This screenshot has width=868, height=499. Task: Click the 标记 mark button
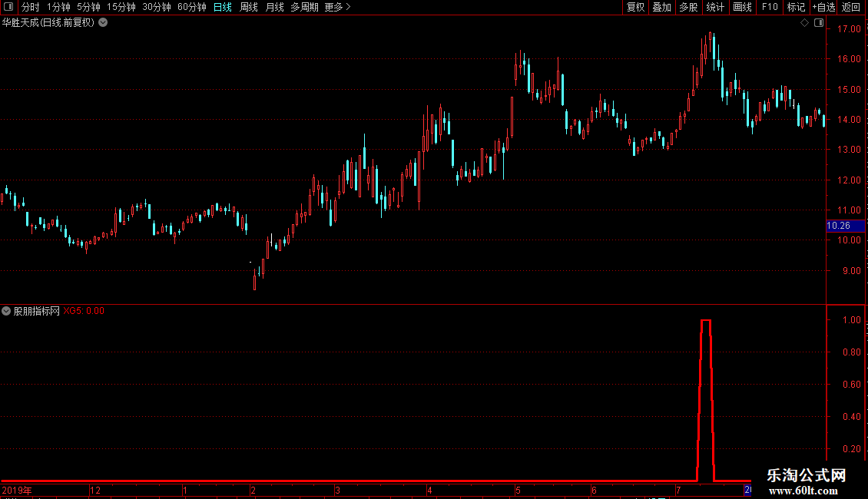(x=796, y=7)
